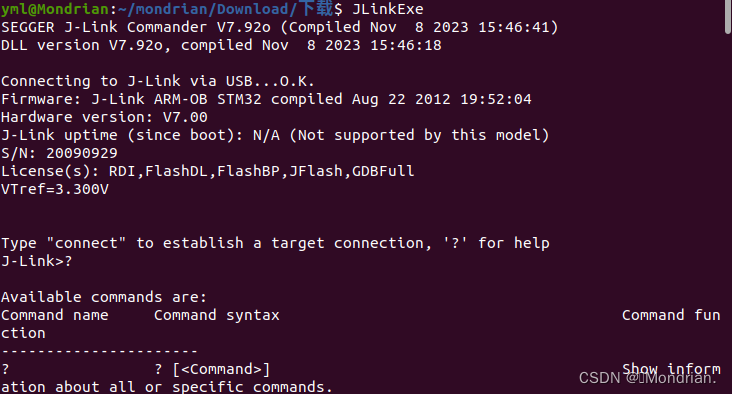Image resolution: width=732 pixels, height=394 pixels.
Task: Click the ? [<Command>] syntax entry
Action: (x=212, y=369)
